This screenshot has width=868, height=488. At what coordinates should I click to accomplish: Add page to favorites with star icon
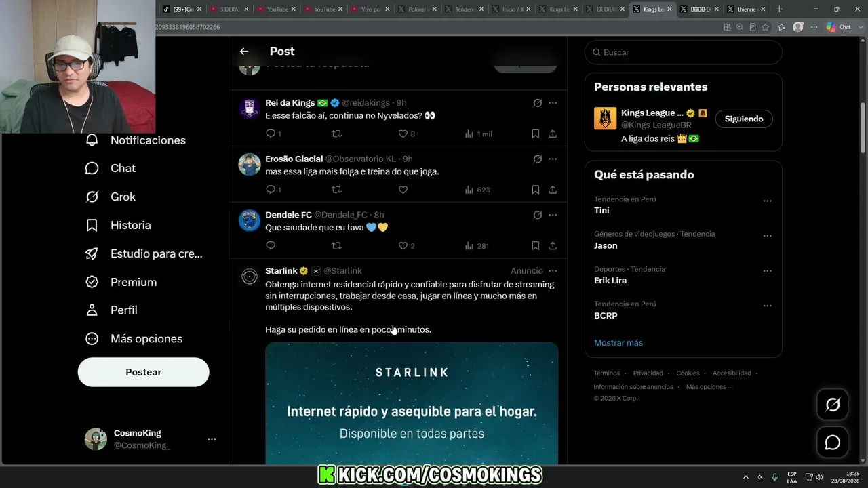tap(766, 27)
